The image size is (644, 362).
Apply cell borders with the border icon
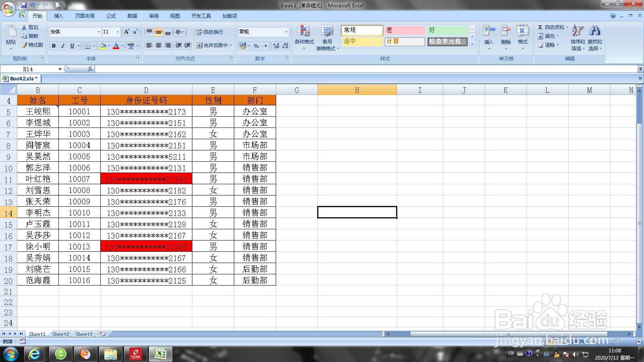tap(87, 46)
